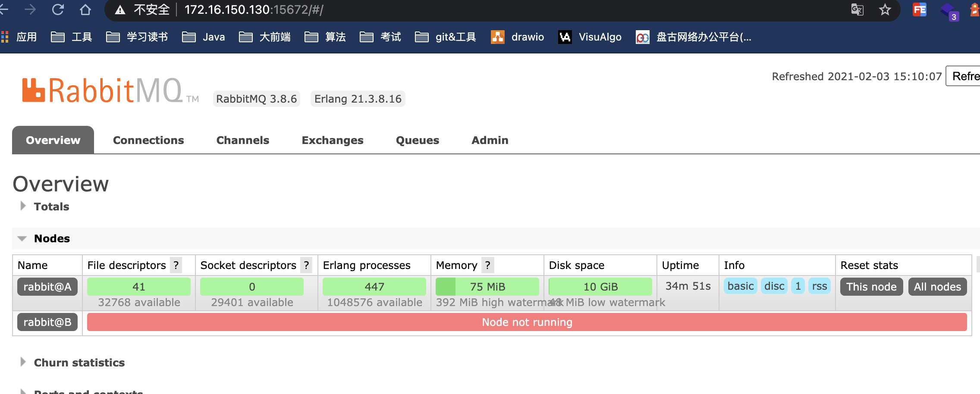Click the Erlang processes bar showing 447
980x394 pixels.
[374, 287]
